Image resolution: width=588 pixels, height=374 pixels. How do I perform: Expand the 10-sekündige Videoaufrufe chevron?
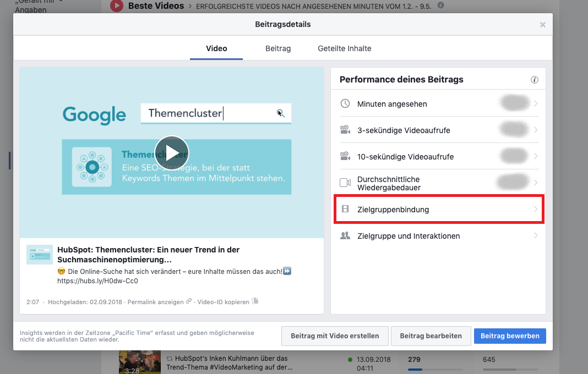[x=536, y=156]
